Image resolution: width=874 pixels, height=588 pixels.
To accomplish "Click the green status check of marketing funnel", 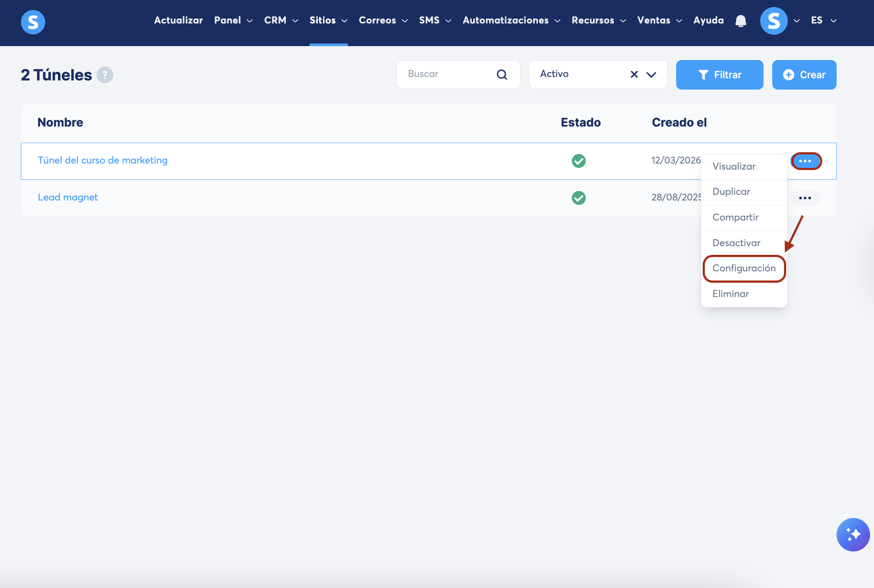I will click(578, 161).
